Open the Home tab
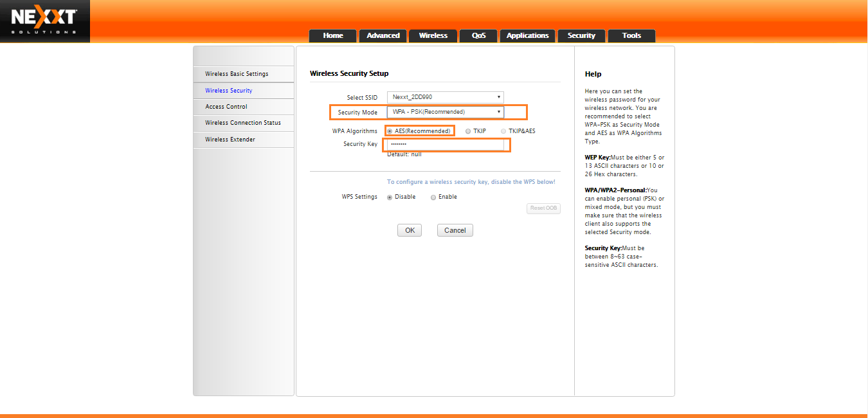The height and width of the screenshot is (418, 868). (333, 36)
